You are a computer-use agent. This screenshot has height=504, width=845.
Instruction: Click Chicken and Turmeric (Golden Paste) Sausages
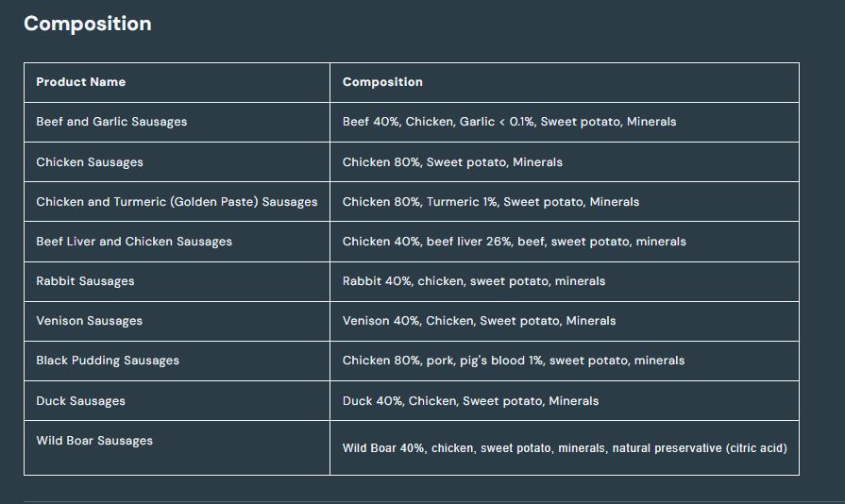coord(177,202)
